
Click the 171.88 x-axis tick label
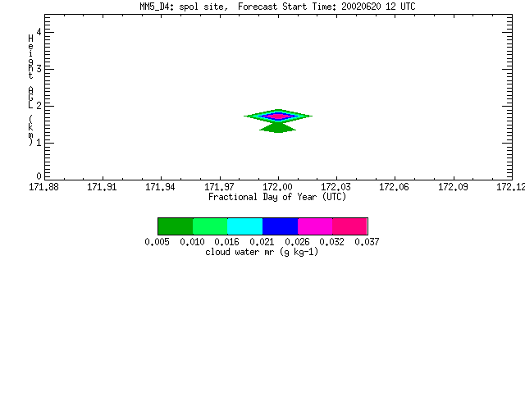(x=43, y=187)
